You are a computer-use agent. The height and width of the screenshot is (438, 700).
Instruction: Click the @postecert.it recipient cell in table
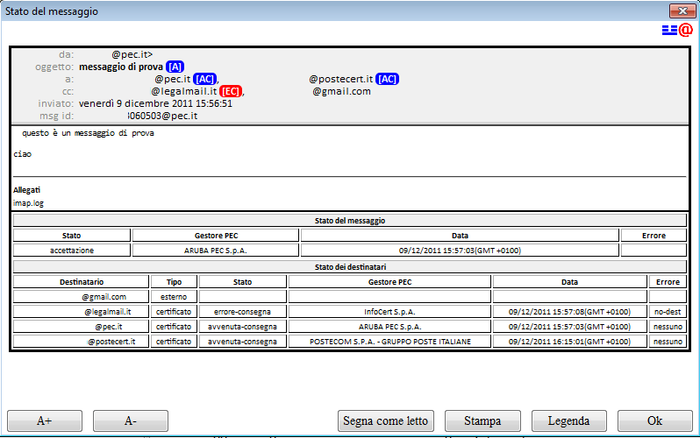coord(81,342)
